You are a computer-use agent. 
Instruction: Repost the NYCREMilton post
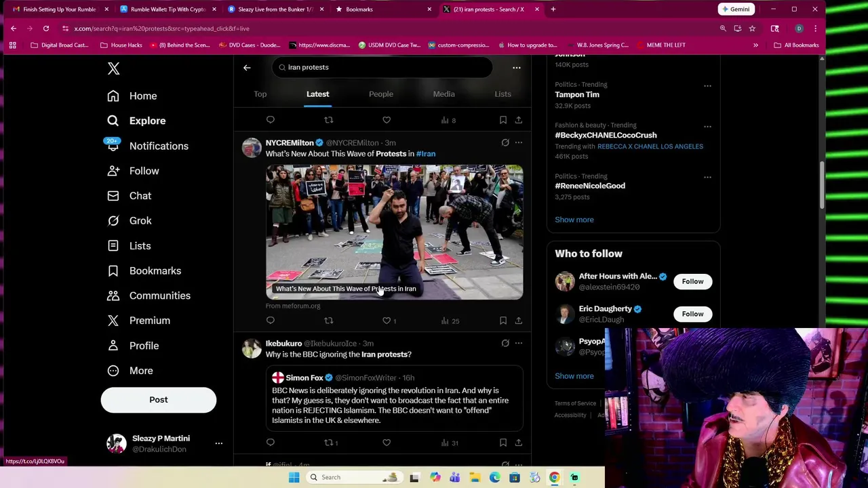tap(329, 321)
